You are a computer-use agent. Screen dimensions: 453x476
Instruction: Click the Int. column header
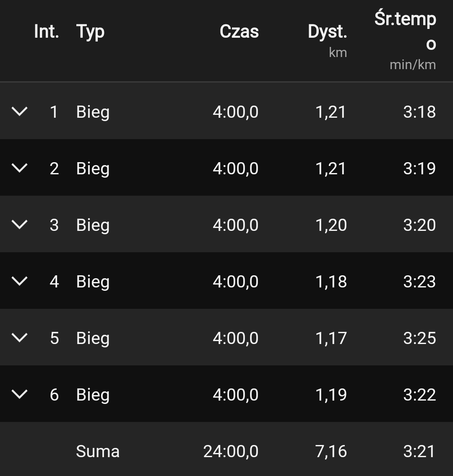click(x=47, y=32)
